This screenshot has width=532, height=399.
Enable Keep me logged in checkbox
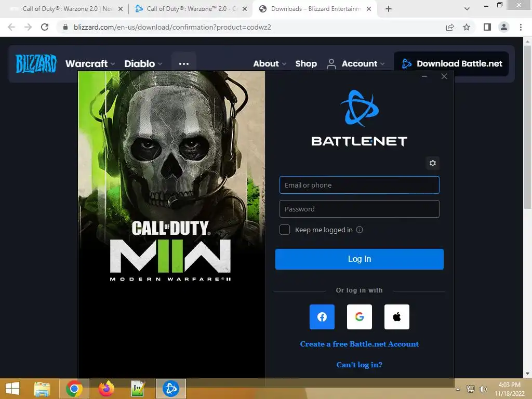(285, 230)
